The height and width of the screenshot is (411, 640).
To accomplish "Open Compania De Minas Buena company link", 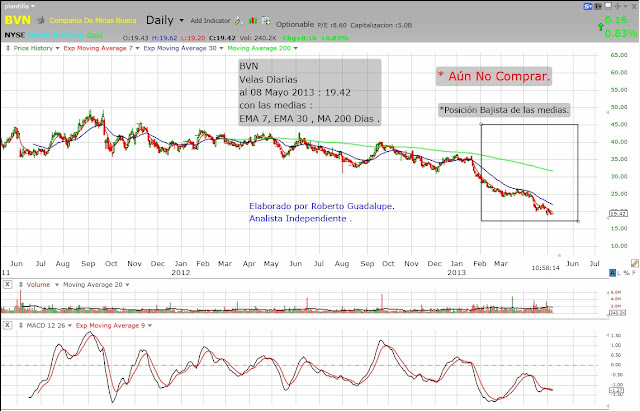I will 93,20.
